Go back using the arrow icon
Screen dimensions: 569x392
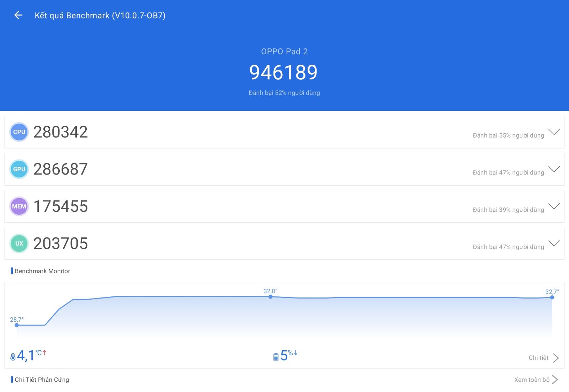click(18, 15)
